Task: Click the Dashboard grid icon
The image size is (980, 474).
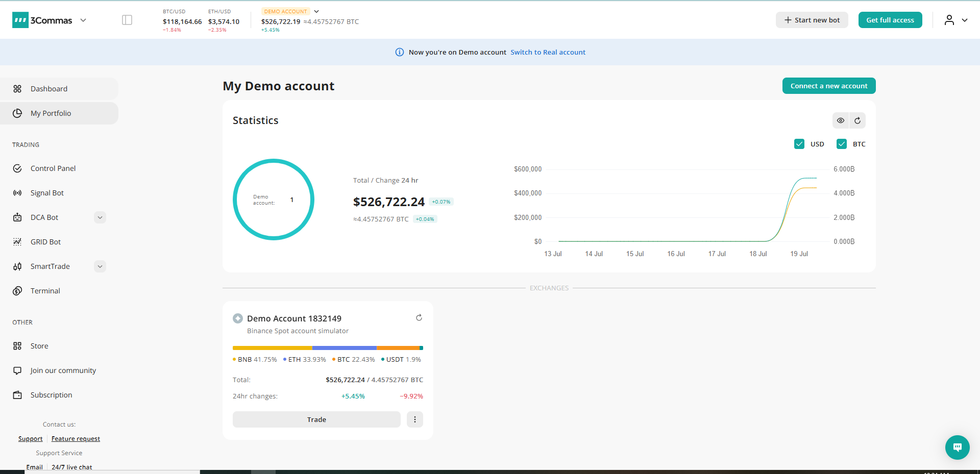Action: pyautogui.click(x=17, y=89)
